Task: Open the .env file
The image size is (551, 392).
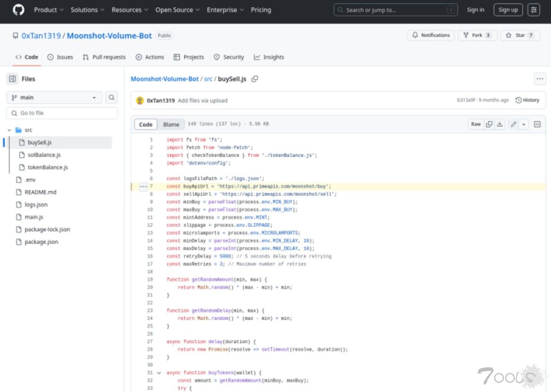Action: click(x=30, y=179)
